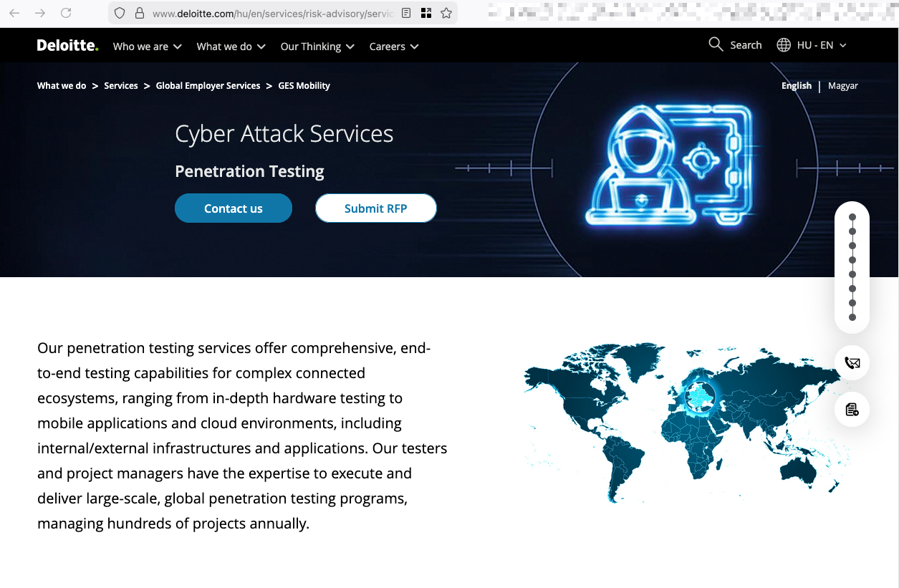Viewport: 899px width, 588px height.
Task: View site security via the padlock icon
Action: (x=140, y=13)
